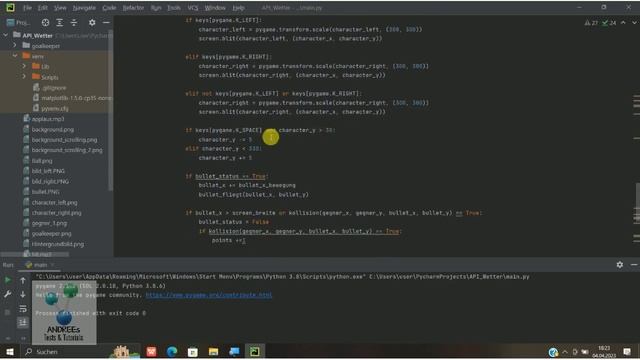Open Project panel gear options
640x360 pixels.
(x=92, y=23)
